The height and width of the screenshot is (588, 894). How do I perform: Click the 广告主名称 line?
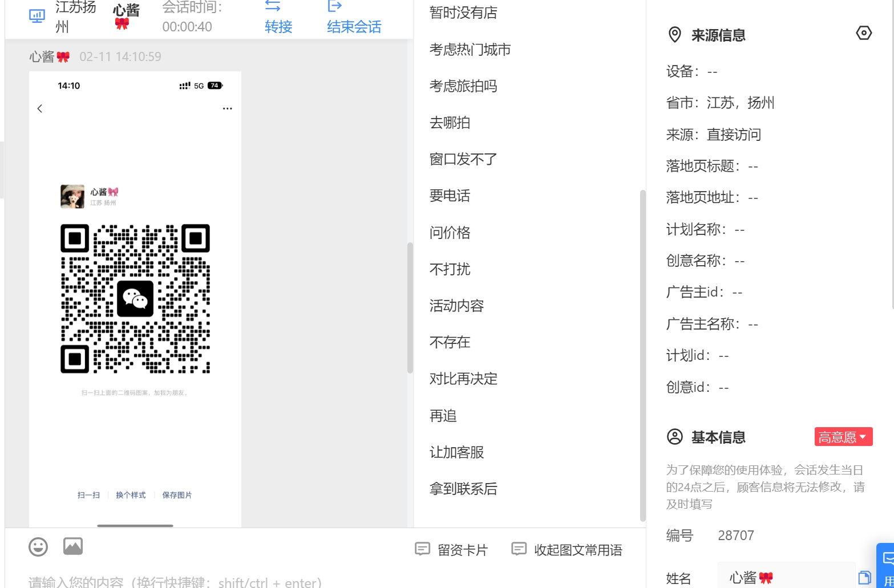pyautogui.click(x=712, y=324)
